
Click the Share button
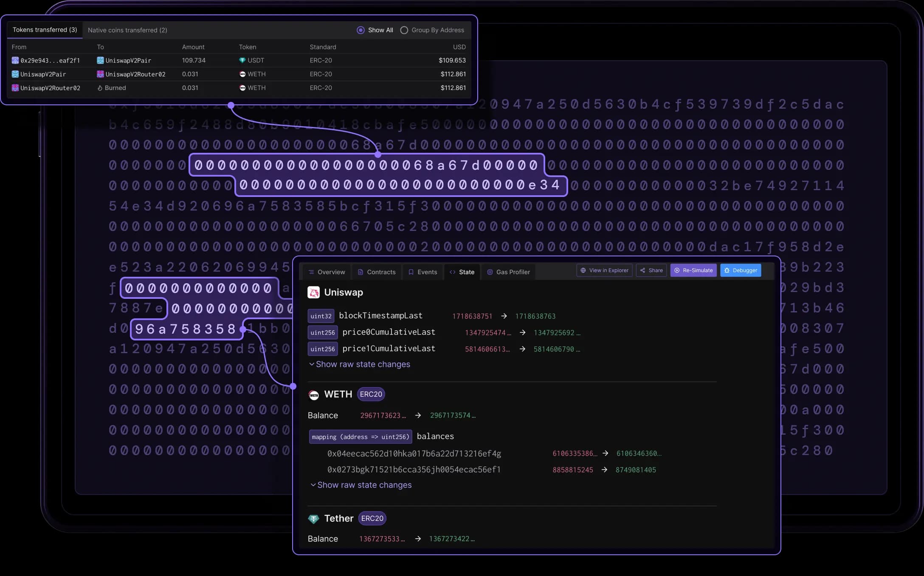click(x=651, y=270)
